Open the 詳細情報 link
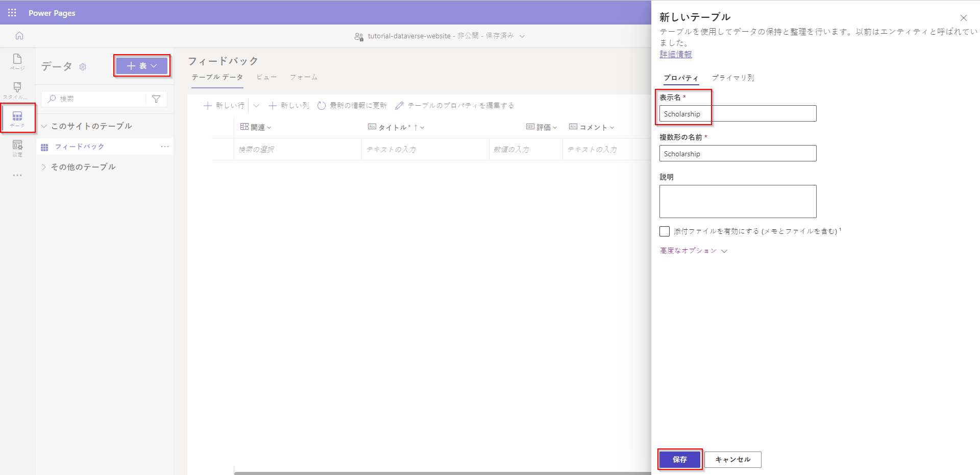This screenshot has width=980, height=475. (x=676, y=54)
